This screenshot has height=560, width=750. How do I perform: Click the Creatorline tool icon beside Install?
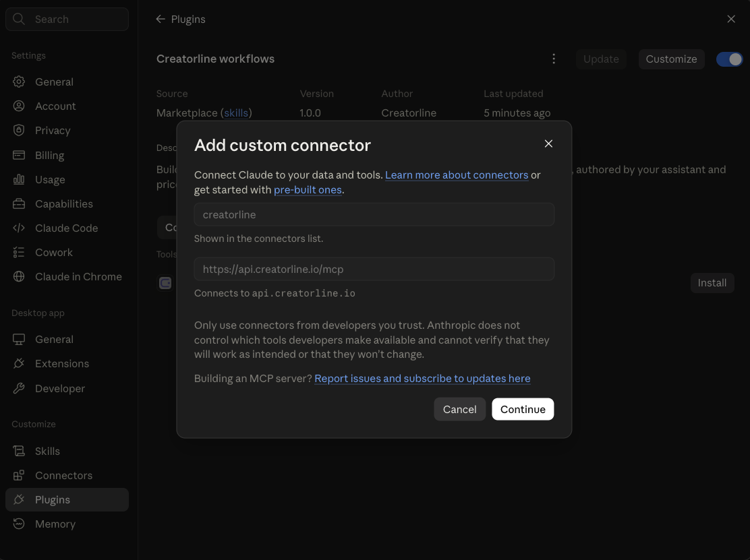(x=165, y=283)
